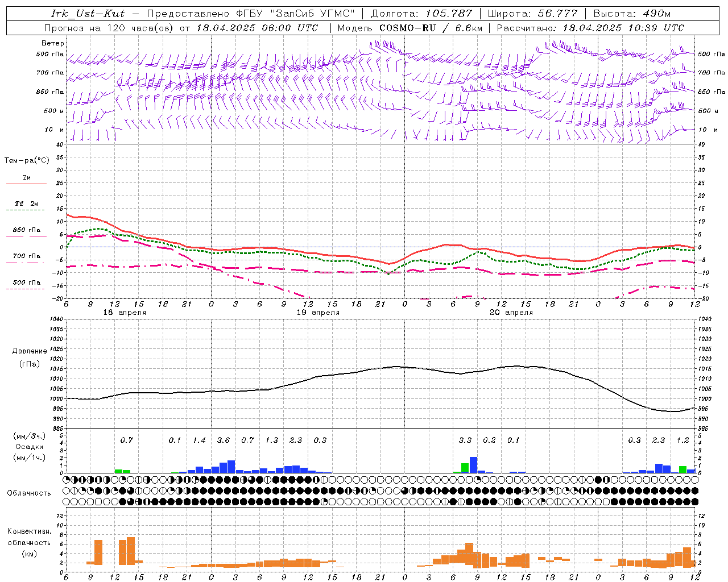Click the 'Прогноз на 120 часа(ов)' text

(x=110, y=28)
